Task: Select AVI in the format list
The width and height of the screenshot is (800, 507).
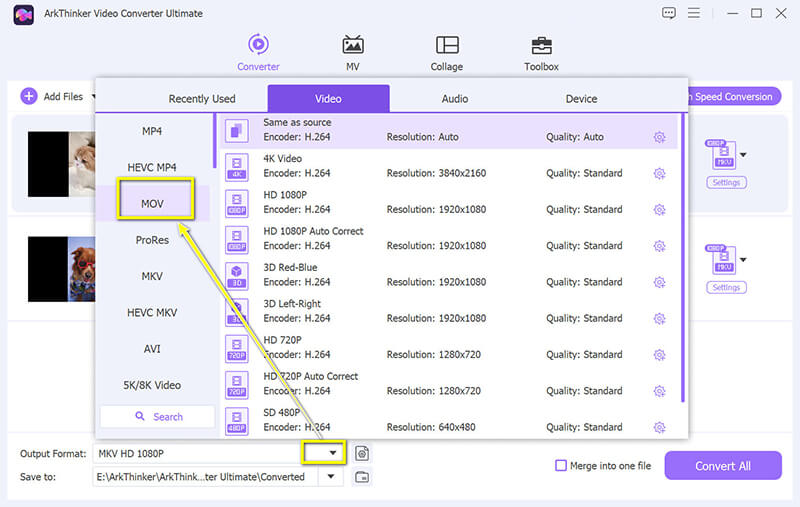Action: tap(152, 349)
